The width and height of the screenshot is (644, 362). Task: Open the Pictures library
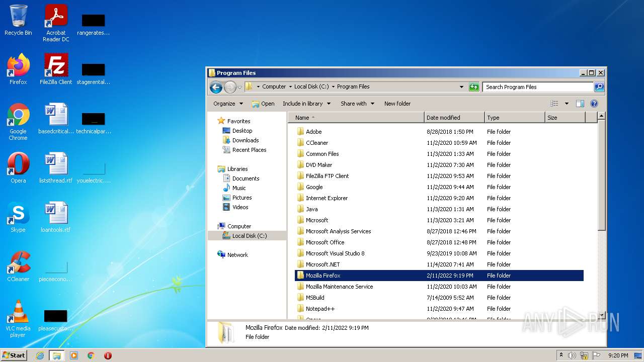click(x=242, y=198)
